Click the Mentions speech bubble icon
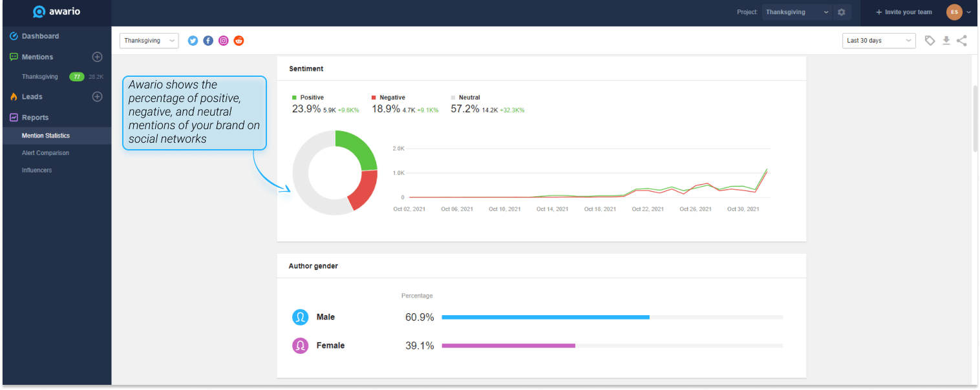Screen dimensions: 980x390 pyautogui.click(x=14, y=57)
